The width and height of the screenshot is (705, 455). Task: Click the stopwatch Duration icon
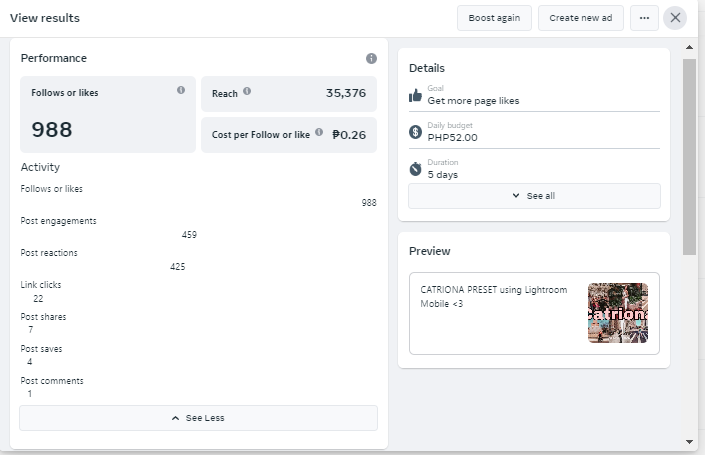tap(416, 169)
